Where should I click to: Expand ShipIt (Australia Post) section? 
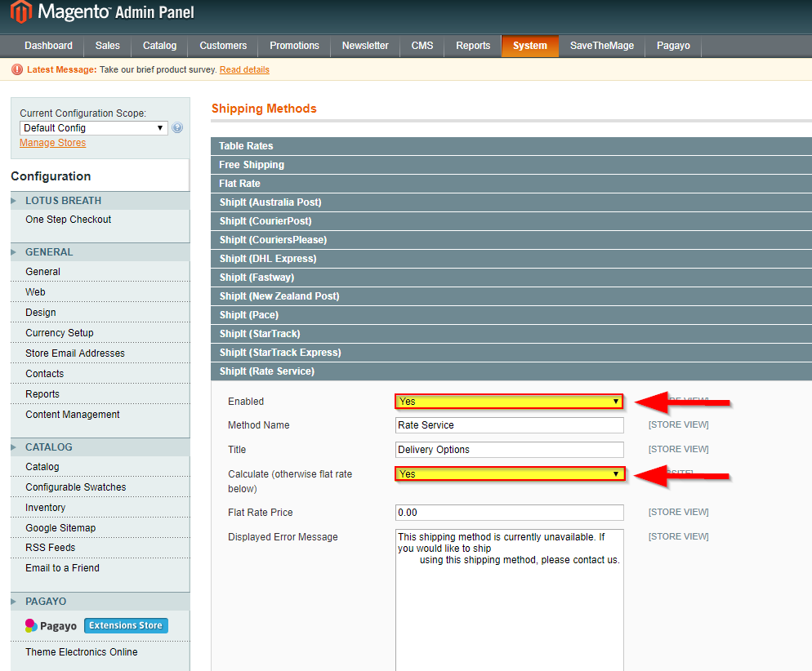[511, 202]
